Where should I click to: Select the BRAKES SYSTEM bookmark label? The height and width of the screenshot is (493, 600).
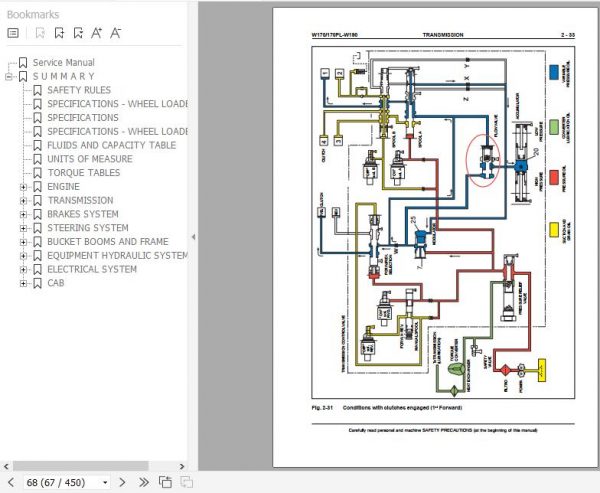coord(83,214)
